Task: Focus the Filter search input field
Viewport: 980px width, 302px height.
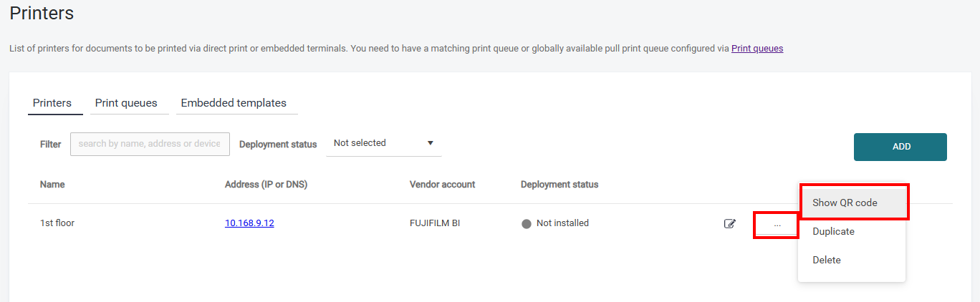Action: point(150,144)
